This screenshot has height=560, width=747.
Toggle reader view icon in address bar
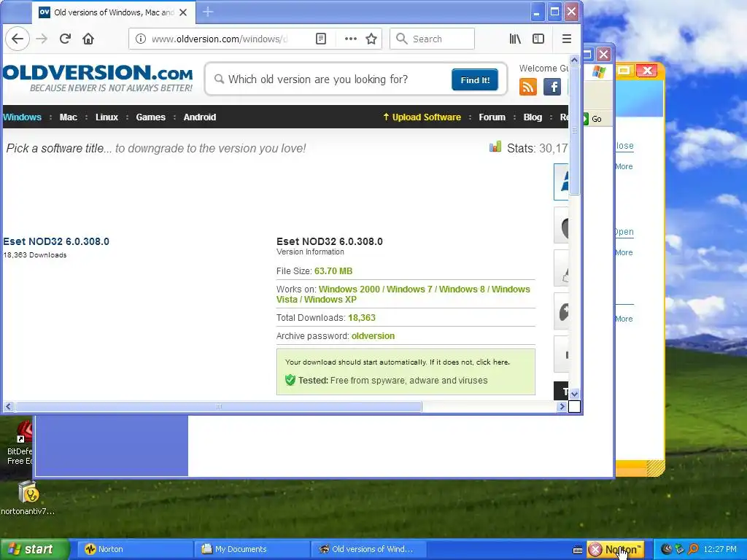[x=321, y=39]
